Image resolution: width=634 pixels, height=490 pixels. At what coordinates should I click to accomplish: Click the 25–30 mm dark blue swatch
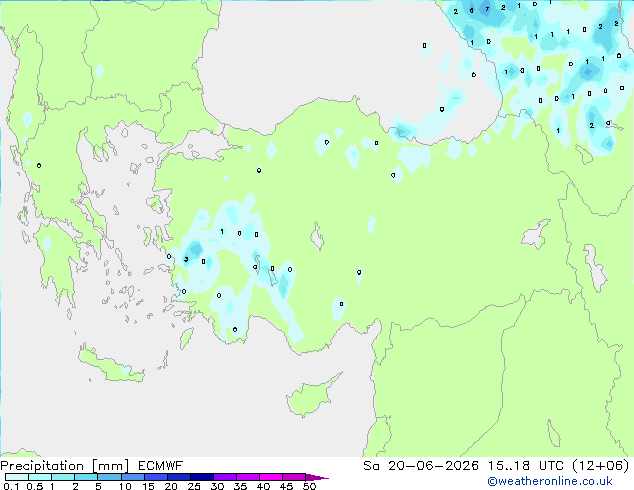pyautogui.click(x=202, y=477)
